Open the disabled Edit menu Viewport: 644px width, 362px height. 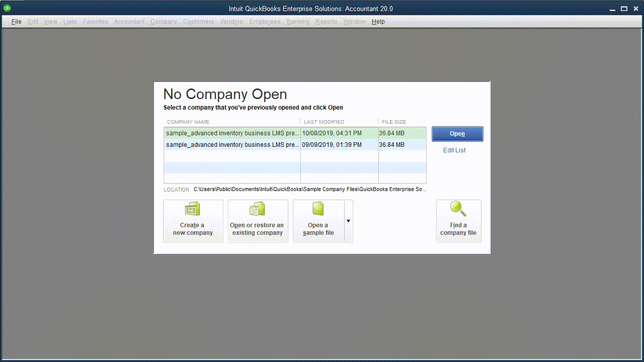[33, 22]
